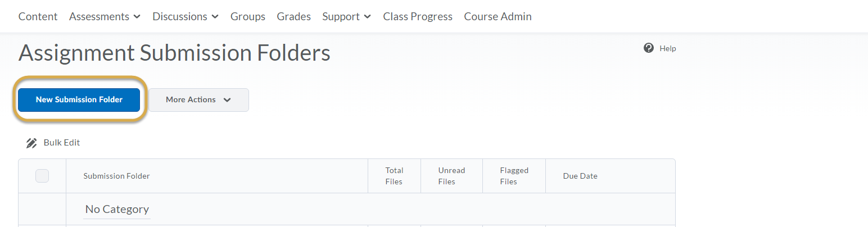This screenshot has height=227, width=868.
Task: Navigate to Grades
Action: pos(293,17)
